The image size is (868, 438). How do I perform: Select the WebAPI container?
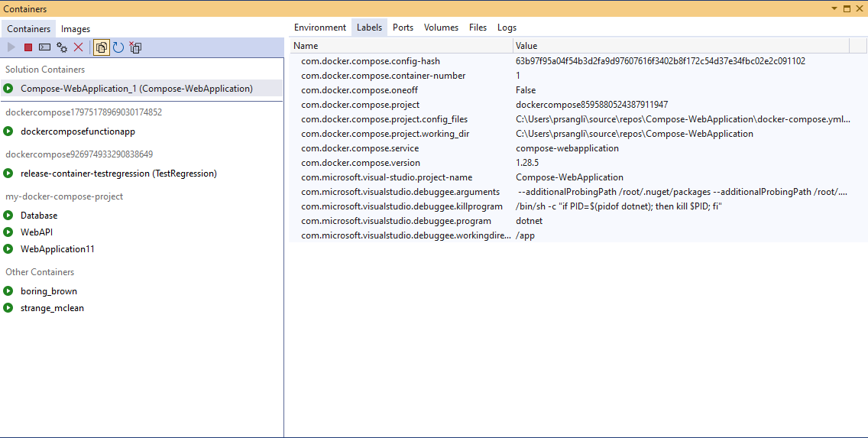pos(37,232)
